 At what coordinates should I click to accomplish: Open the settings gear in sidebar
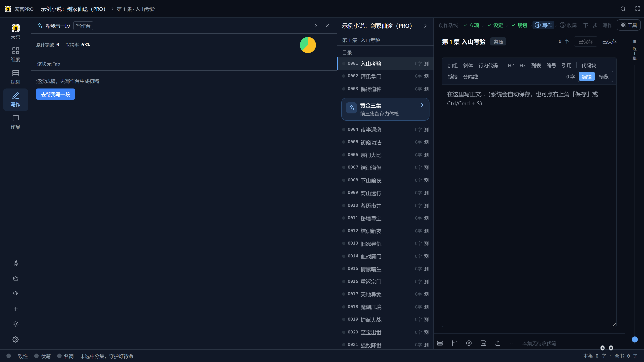[15, 339]
